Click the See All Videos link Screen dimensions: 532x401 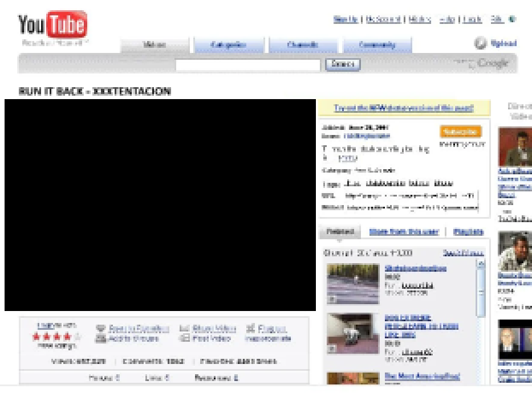463,253
